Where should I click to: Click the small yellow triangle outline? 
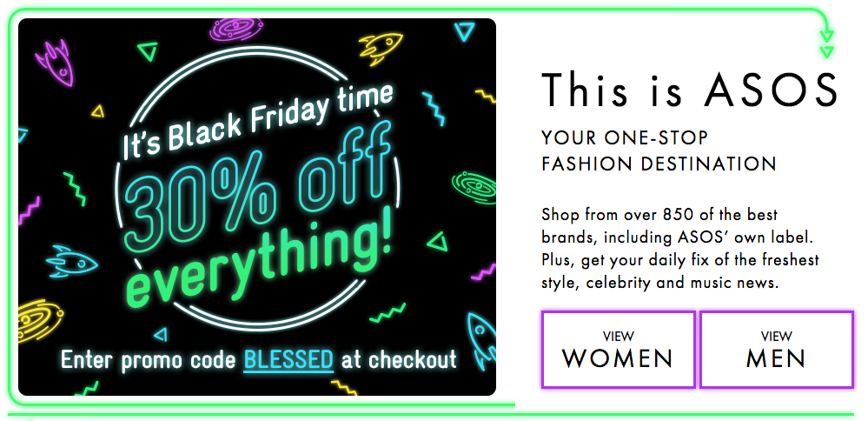pos(98,110)
